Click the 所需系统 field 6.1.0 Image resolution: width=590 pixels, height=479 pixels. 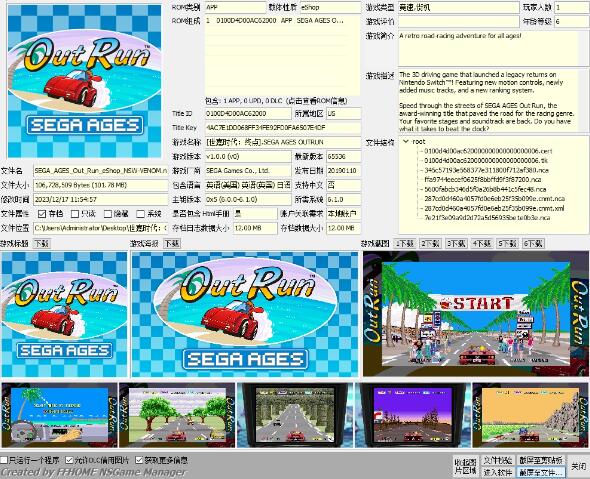pyautogui.click(x=344, y=199)
